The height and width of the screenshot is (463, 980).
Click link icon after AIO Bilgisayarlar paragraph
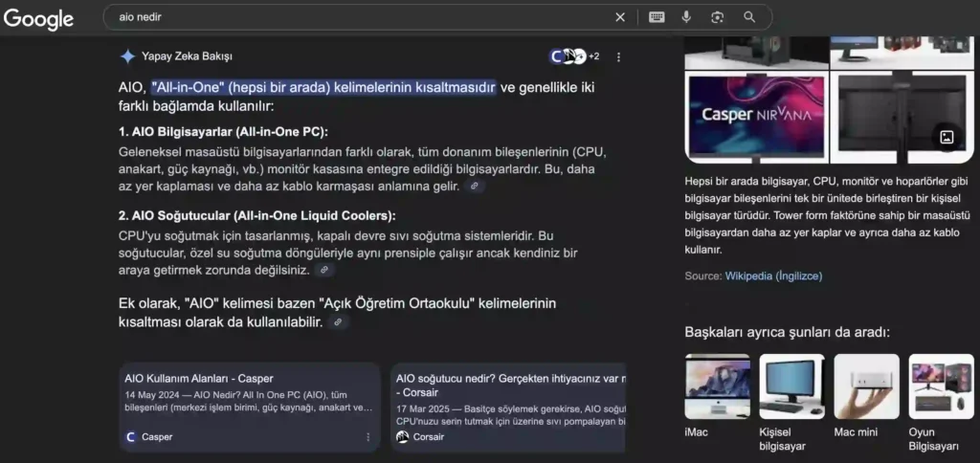[475, 187]
